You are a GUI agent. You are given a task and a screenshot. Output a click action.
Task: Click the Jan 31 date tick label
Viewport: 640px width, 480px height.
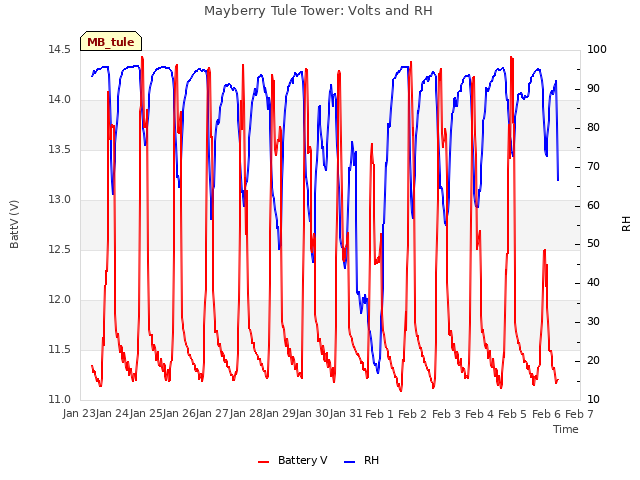pos(346,414)
